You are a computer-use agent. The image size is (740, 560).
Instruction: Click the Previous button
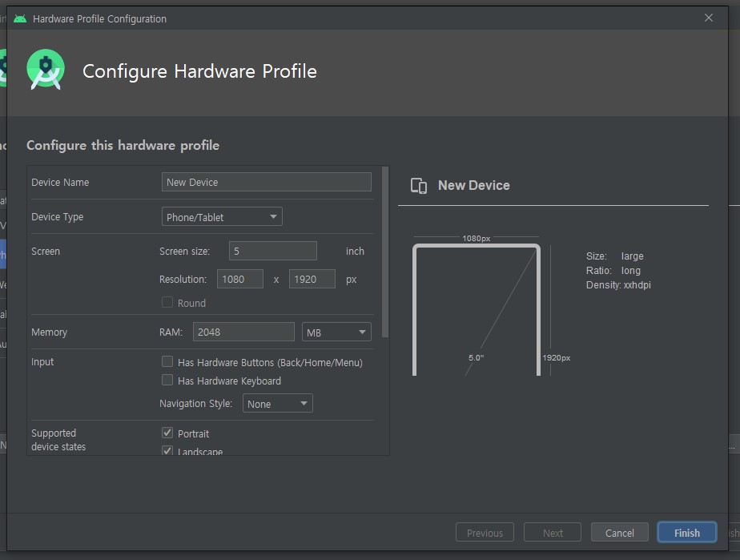(485, 533)
